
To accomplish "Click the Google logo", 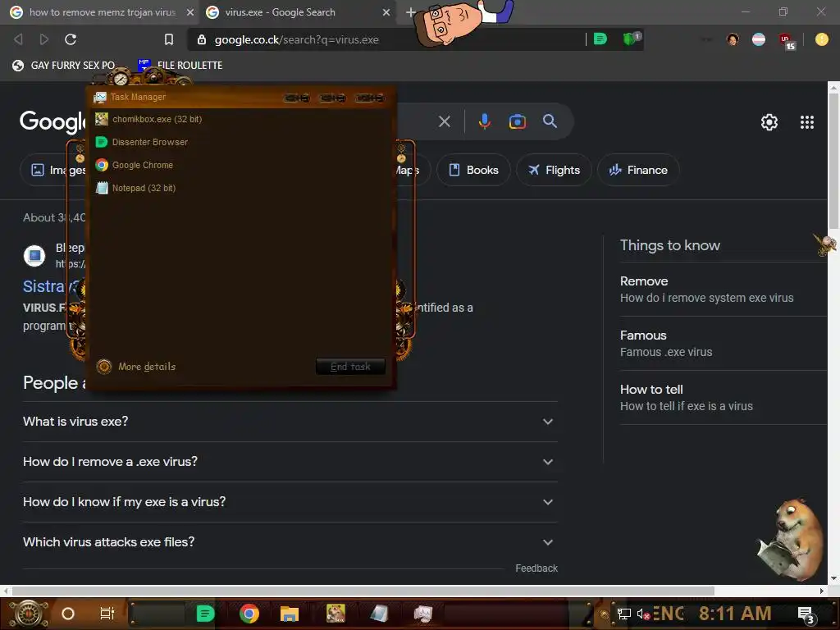I will tap(52, 122).
